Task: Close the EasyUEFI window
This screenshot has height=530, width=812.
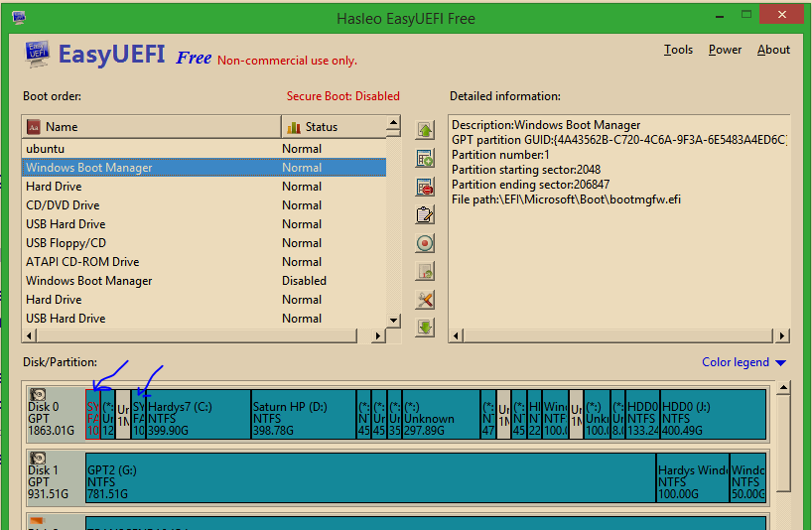Action: tap(781, 15)
